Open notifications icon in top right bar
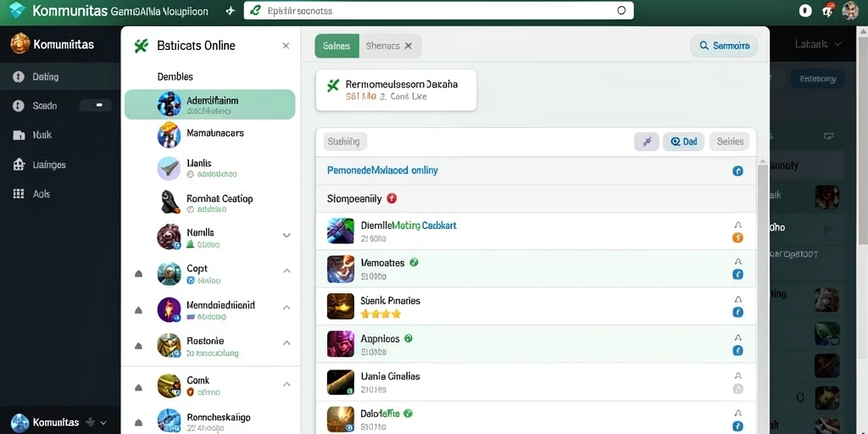868x434 pixels. 828,10
